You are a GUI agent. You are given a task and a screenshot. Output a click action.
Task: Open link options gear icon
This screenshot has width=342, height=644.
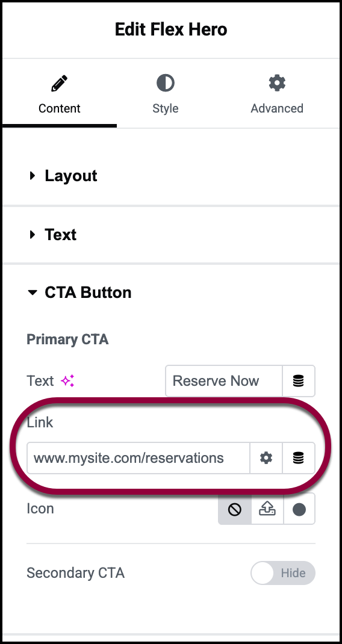[x=266, y=458]
